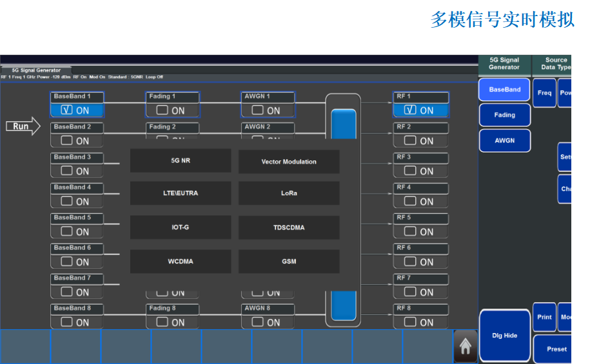The height and width of the screenshot is (364, 590).
Task: Switch to the 5G Signal Generator tab
Action: 36,70
